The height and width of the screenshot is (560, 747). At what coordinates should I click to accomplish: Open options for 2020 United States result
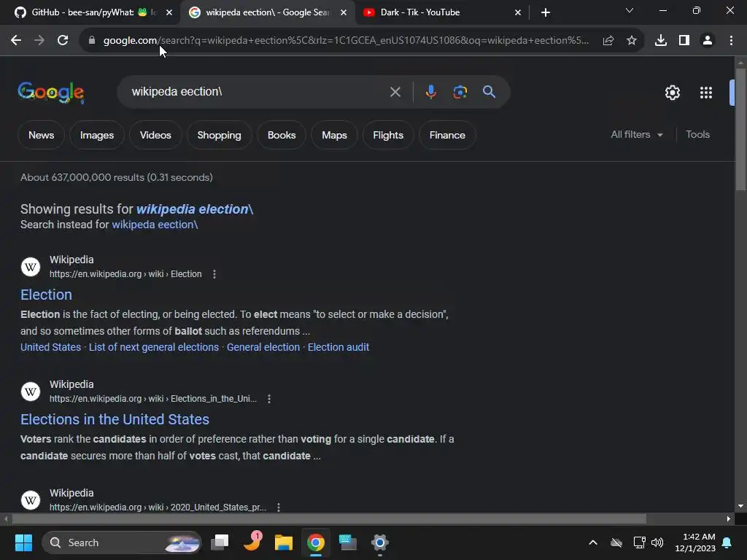pyautogui.click(x=279, y=507)
